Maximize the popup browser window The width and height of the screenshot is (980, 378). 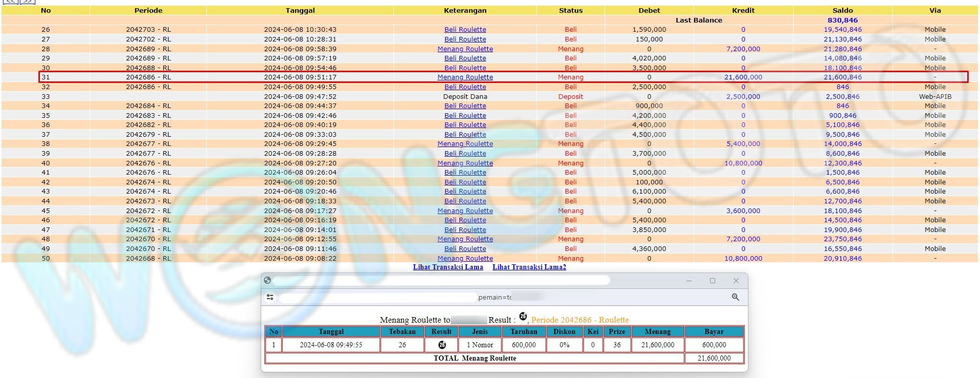coord(712,281)
